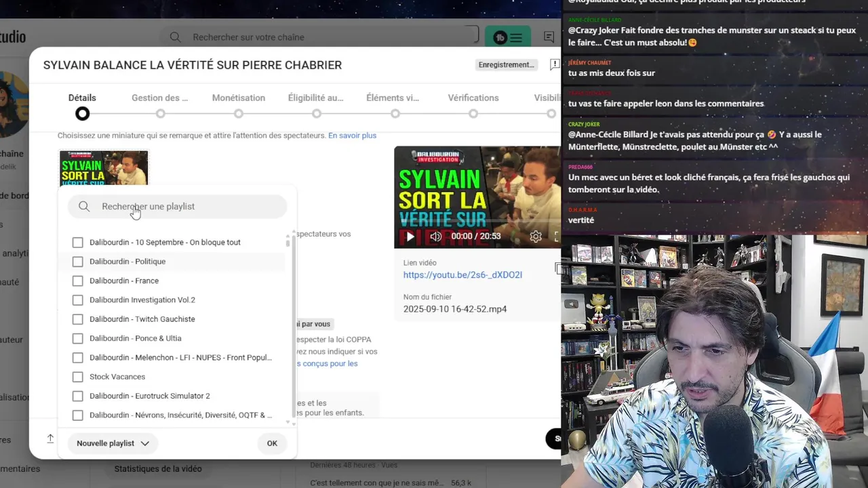Screen dimensions: 868x488
Task: Confirm playlist selection with OK
Action: coord(272,443)
